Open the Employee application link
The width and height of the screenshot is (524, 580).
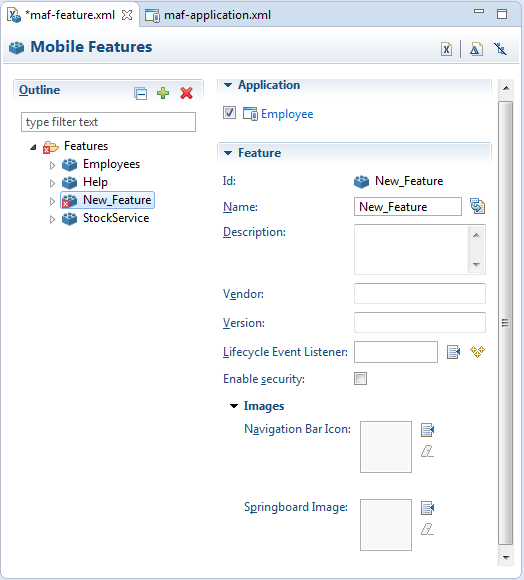coord(287,114)
